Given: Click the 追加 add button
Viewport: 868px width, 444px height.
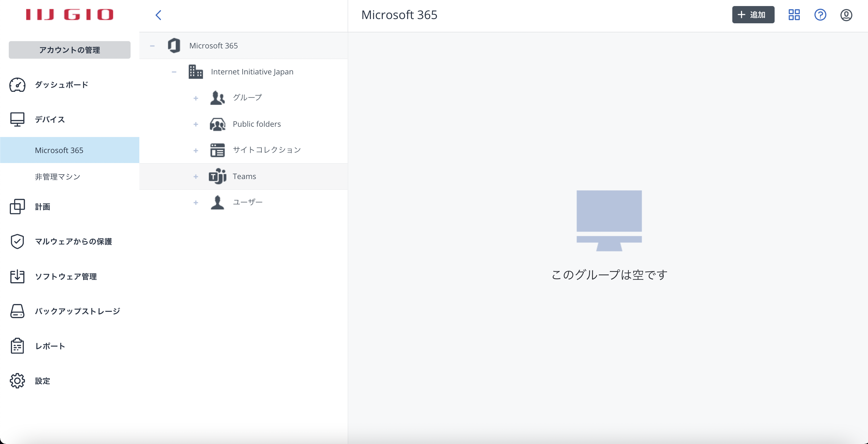Looking at the screenshot, I should (x=753, y=15).
